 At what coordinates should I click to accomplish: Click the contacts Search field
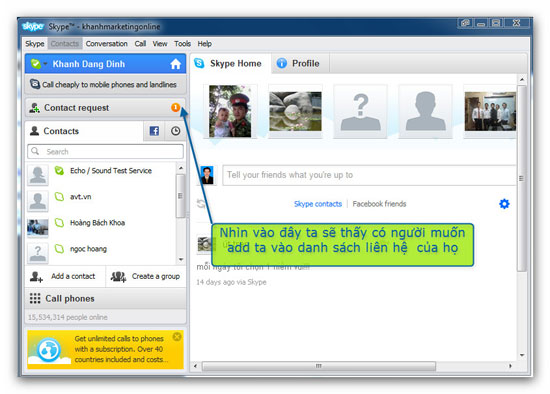point(105,152)
